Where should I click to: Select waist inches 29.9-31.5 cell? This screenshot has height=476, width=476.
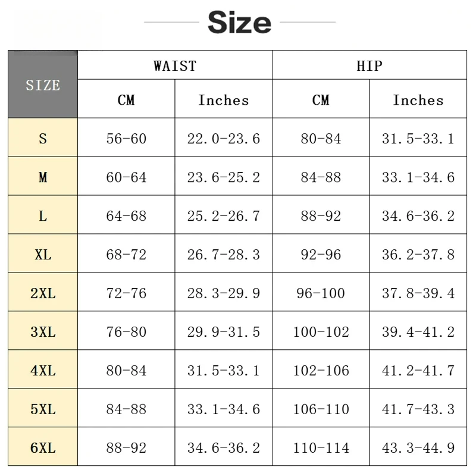pyautogui.click(x=224, y=331)
